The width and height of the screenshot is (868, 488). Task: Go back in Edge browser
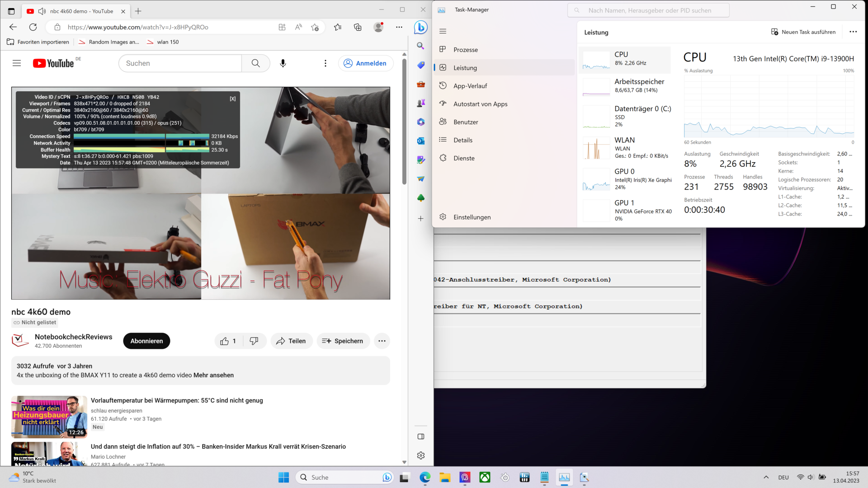[x=13, y=27]
